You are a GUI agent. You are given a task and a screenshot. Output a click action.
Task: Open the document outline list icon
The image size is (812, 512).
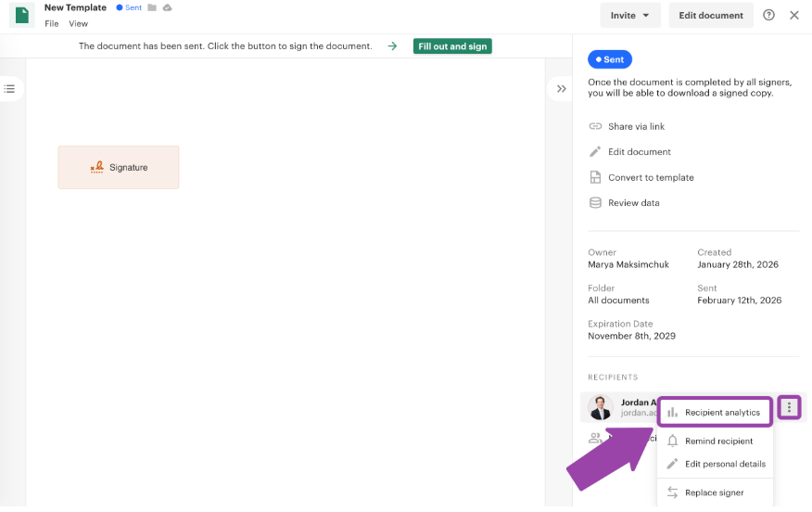(x=9, y=89)
